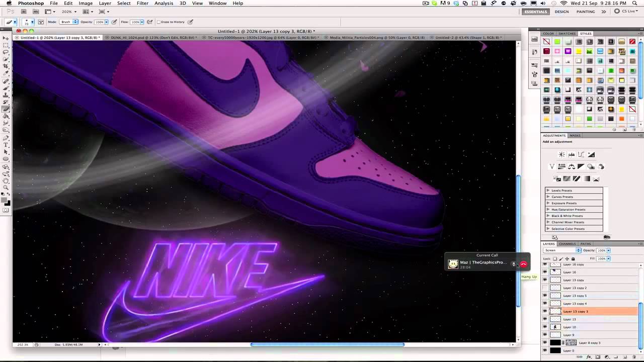Switch to the Swatches tab

point(567,34)
